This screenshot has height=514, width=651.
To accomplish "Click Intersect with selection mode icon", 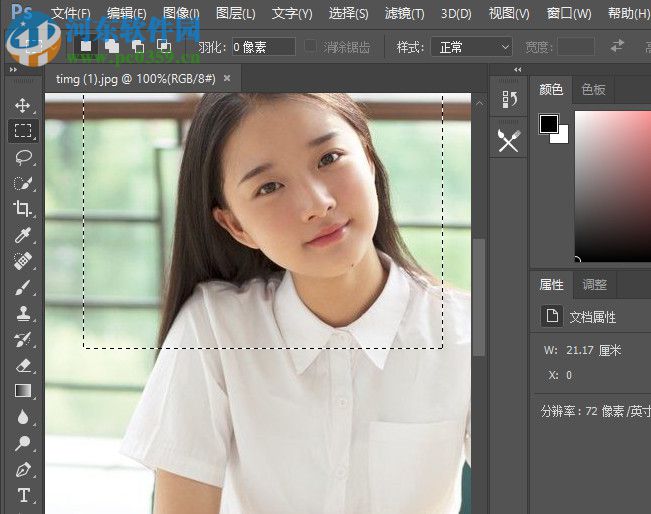I will 164,46.
